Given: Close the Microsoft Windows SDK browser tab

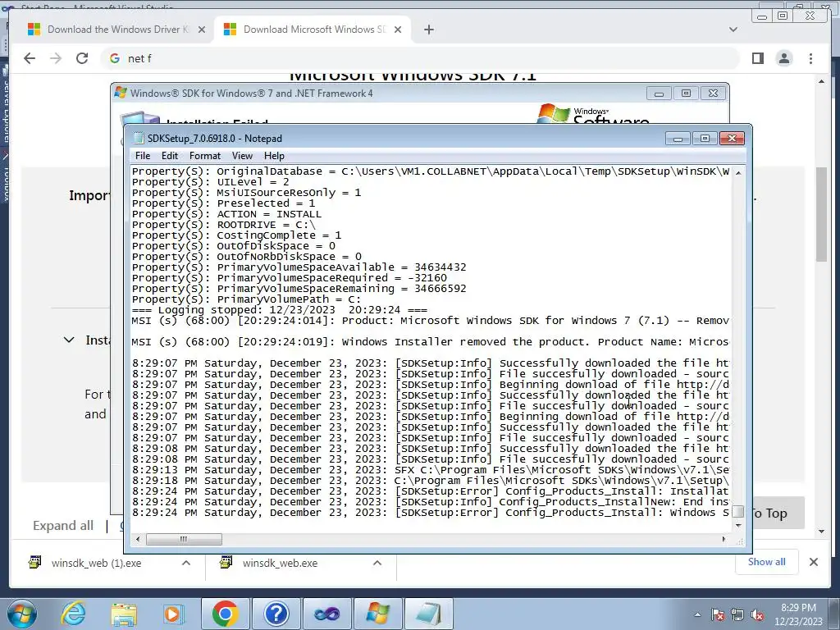Looking at the screenshot, I should point(398,30).
